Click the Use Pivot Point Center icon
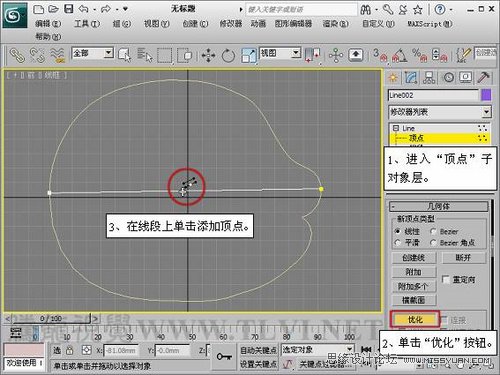Viewport: 500px width, 375px height. 312,55
